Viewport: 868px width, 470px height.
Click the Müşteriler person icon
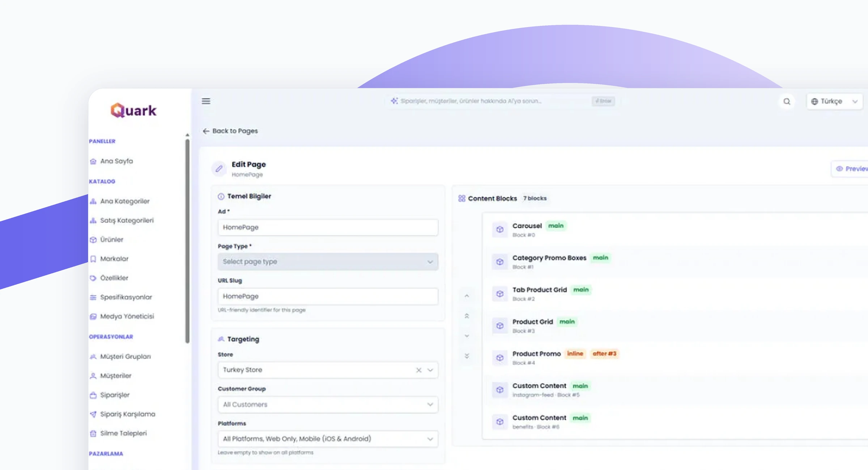click(x=93, y=376)
